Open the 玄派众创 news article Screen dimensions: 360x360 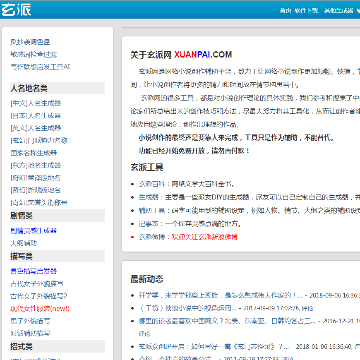214,347
